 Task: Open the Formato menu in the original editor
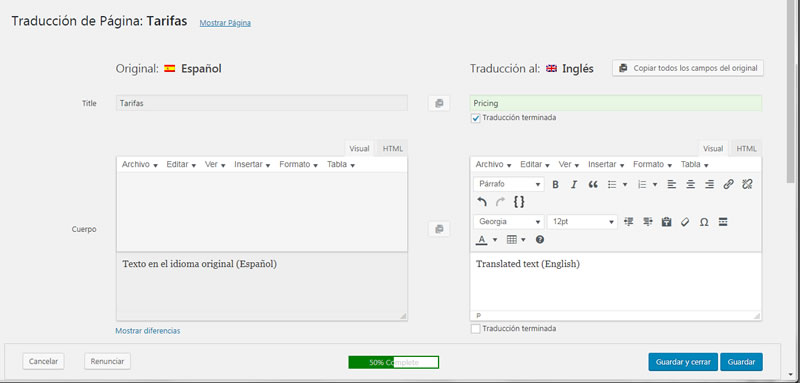298,165
